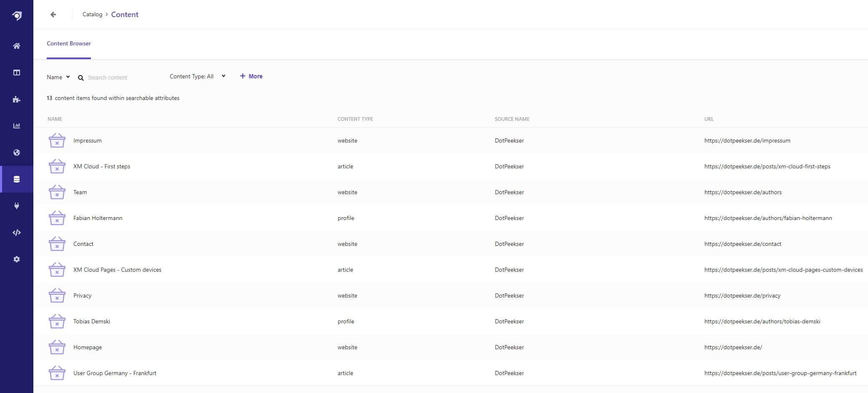Open the Developer code sidebar icon

point(17,233)
